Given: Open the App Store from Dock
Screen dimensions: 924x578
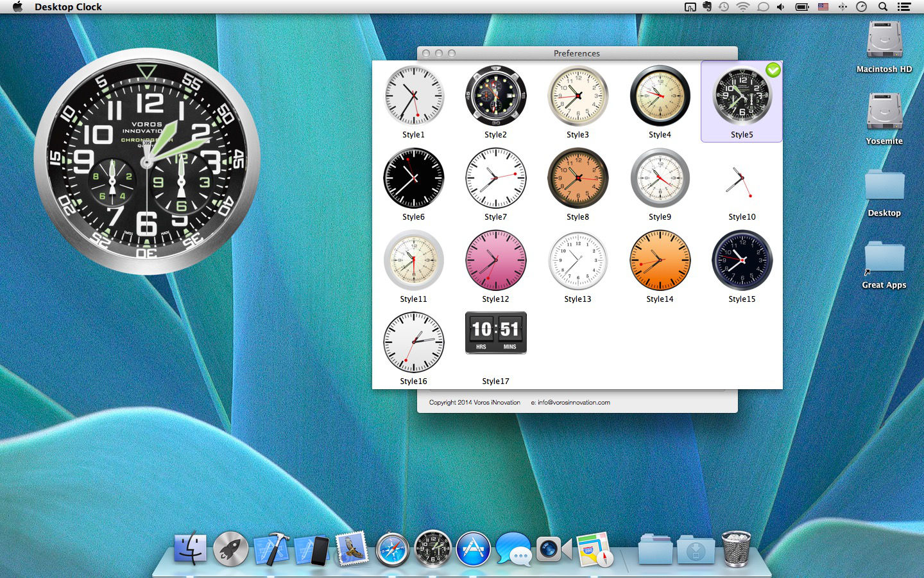Looking at the screenshot, I should (474, 550).
